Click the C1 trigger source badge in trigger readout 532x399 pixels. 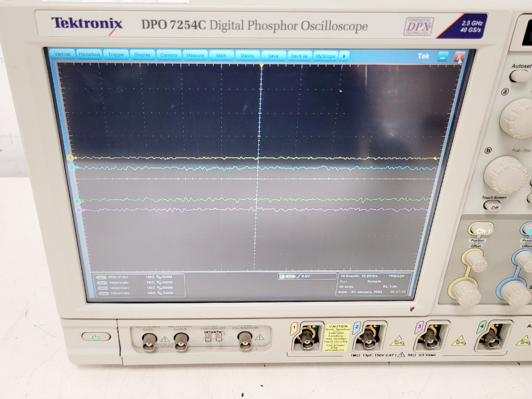290,276
